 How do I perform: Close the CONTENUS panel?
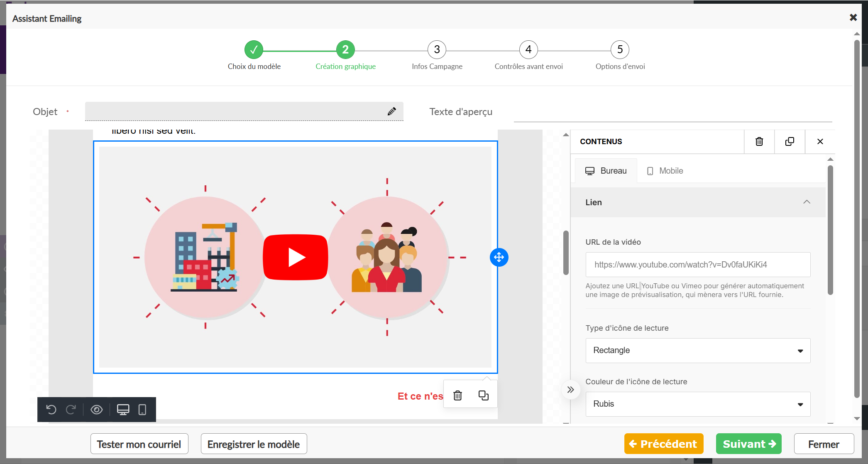click(820, 142)
